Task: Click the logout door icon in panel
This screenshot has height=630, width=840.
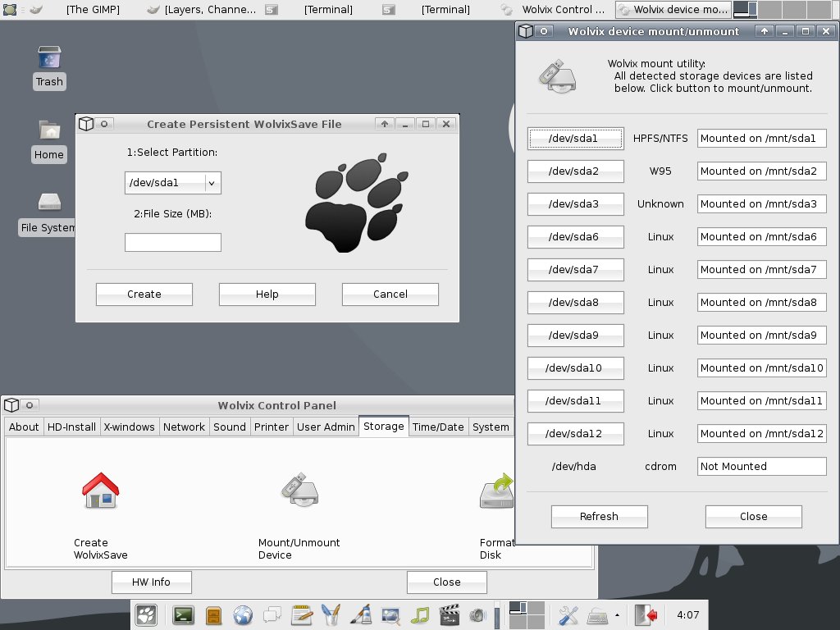Action: tap(646, 615)
